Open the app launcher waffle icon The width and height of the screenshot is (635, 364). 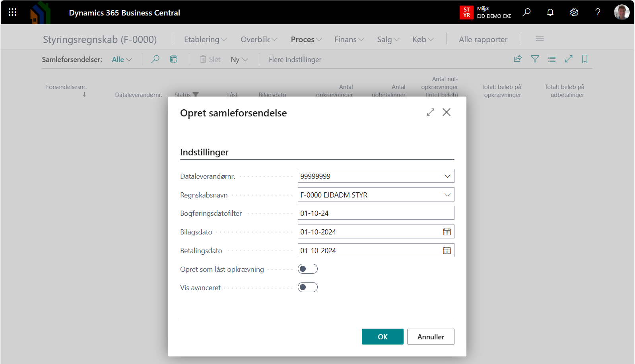[x=12, y=12]
